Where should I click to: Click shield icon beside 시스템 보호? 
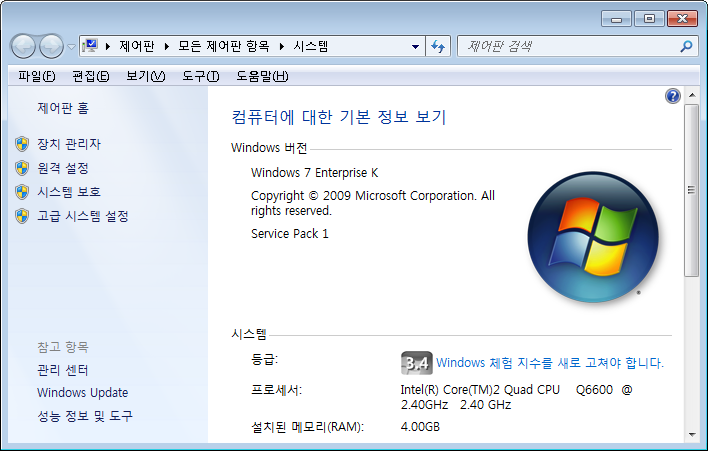tap(22, 192)
